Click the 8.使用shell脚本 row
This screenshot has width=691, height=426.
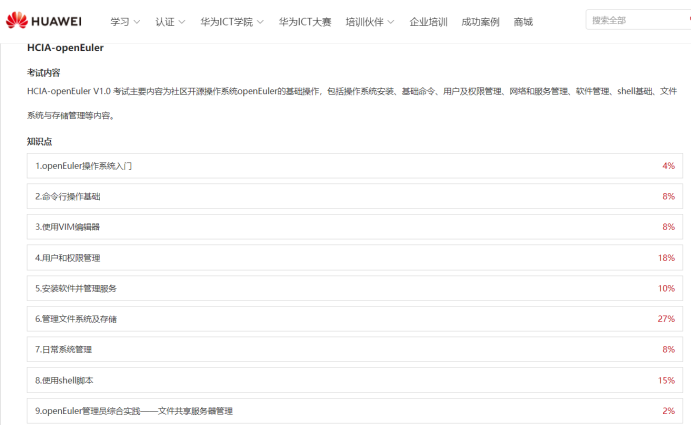coord(355,380)
